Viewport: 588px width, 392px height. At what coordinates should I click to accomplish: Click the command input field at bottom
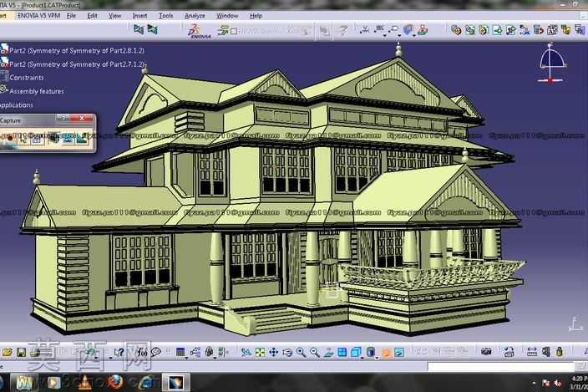click(501, 366)
